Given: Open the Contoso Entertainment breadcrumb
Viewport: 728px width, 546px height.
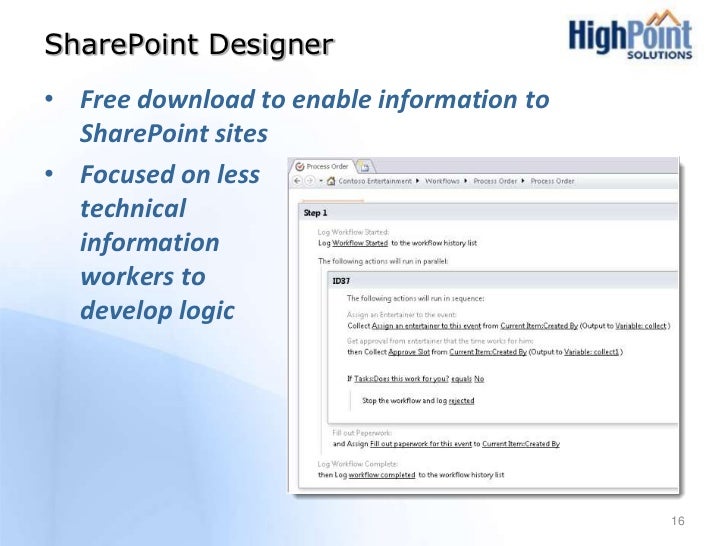Looking at the screenshot, I should (x=375, y=181).
